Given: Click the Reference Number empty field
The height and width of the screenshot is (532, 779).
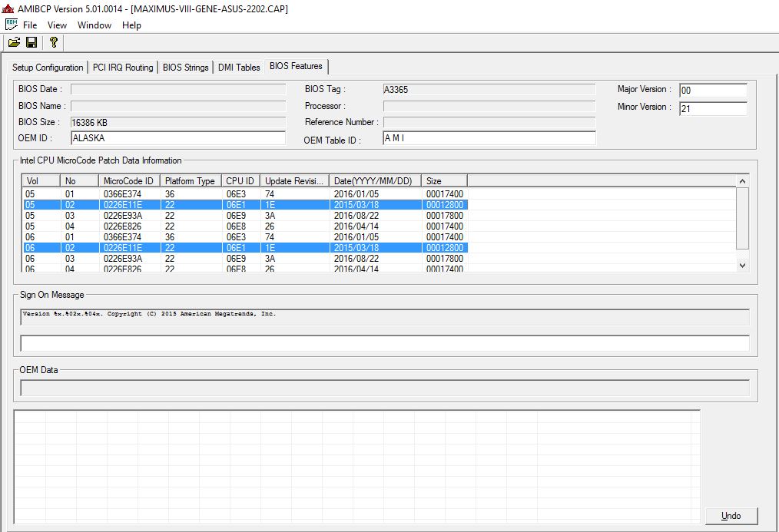Looking at the screenshot, I should coord(489,122).
